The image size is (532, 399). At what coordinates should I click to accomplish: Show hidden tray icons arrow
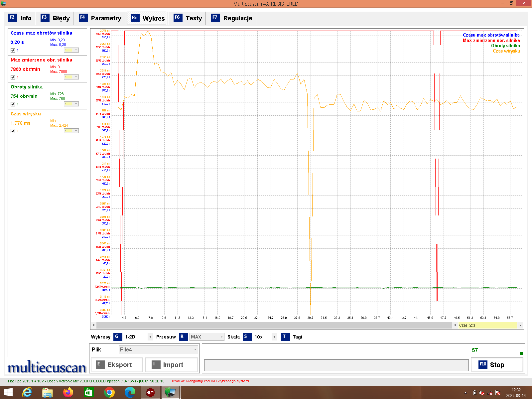click(x=465, y=393)
